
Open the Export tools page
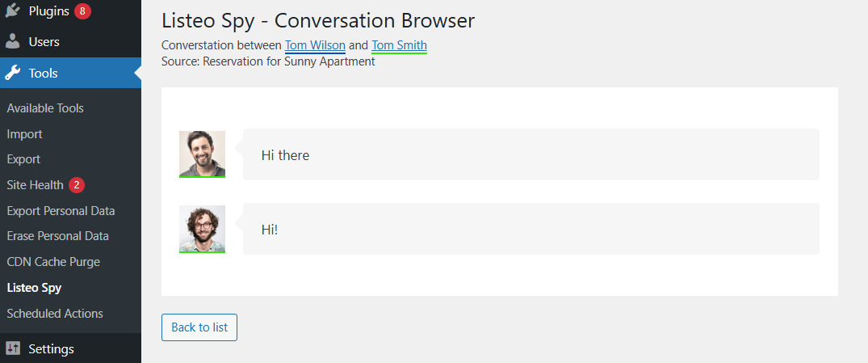(x=23, y=159)
